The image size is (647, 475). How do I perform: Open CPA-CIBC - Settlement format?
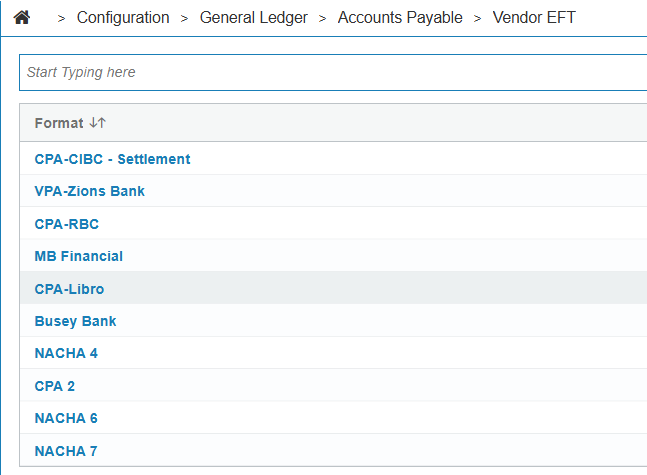point(112,159)
